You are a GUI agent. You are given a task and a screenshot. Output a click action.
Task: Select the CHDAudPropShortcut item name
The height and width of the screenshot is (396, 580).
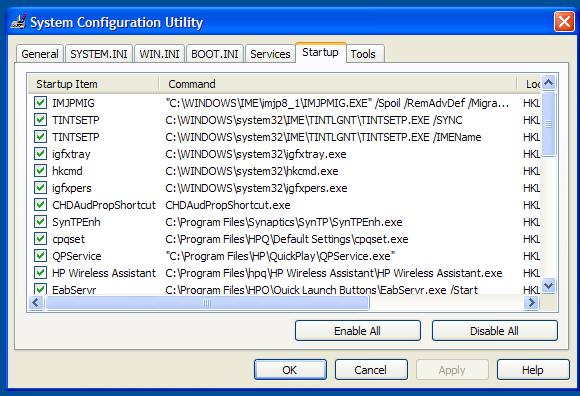(104, 205)
